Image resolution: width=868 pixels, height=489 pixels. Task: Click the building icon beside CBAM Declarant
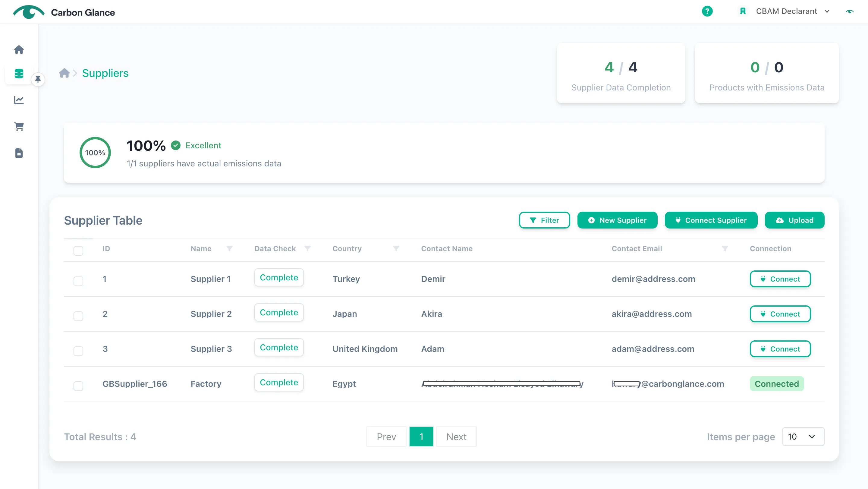[x=743, y=11]
